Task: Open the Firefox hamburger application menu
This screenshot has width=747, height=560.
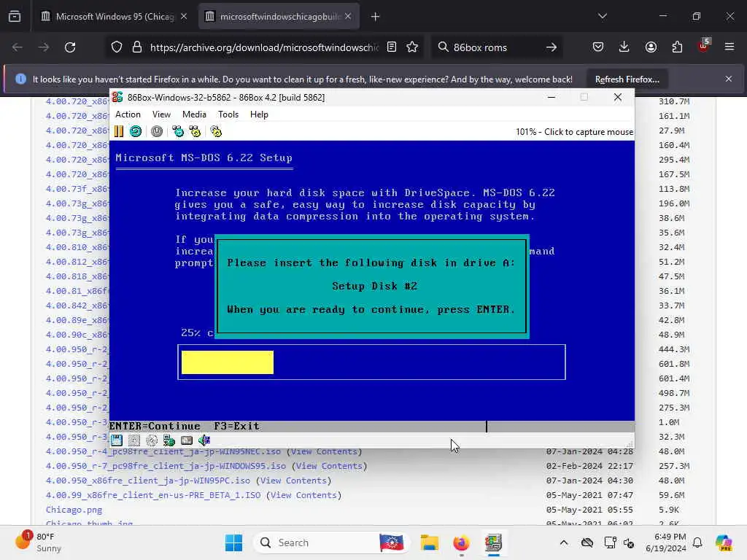Action: coord(729,47)
